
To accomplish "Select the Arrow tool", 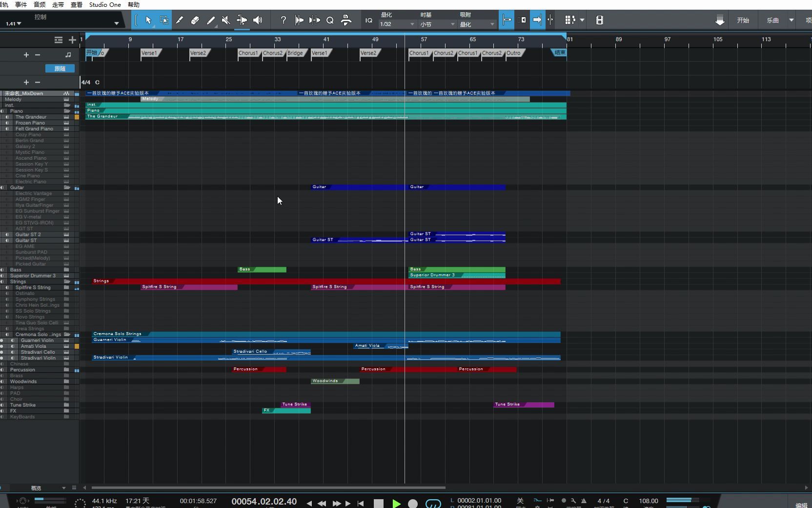I will (148, 20).
